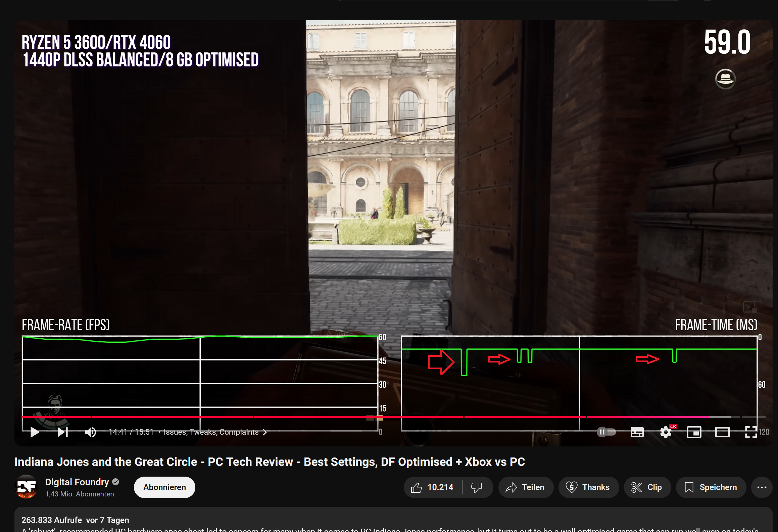Image resolution: width=778 pixels, height=532 pixels.
Task: Switch to miniplayer mode
Action: coord(694,432)
